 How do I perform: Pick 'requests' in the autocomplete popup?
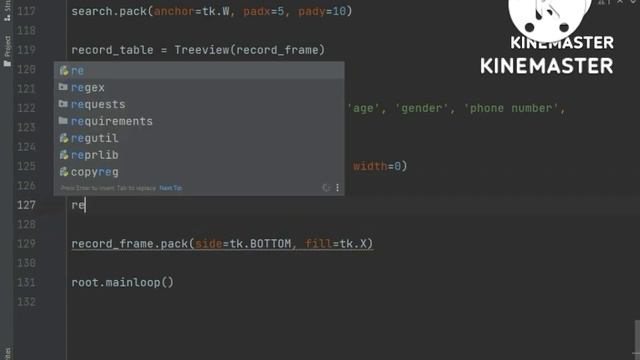(x=199, y=104)
